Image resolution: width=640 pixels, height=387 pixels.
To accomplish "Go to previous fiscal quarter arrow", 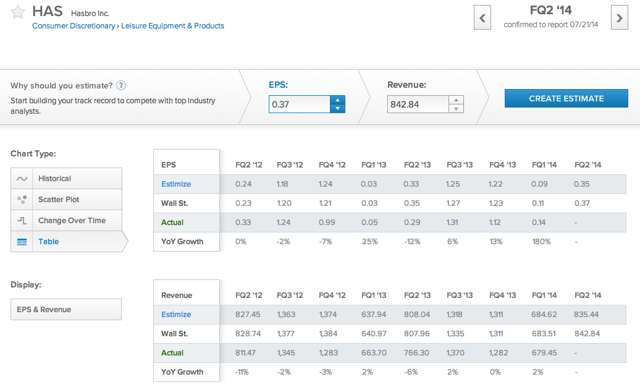I will pyautogui.click(x=482, y=18).
